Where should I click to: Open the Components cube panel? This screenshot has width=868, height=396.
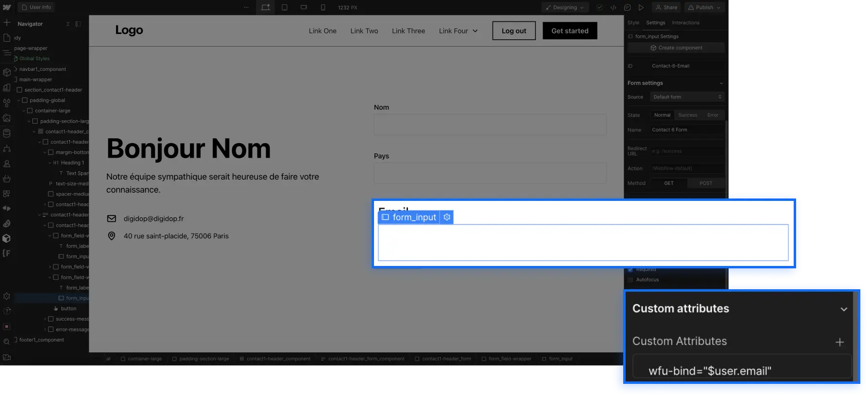click(7, 72)
